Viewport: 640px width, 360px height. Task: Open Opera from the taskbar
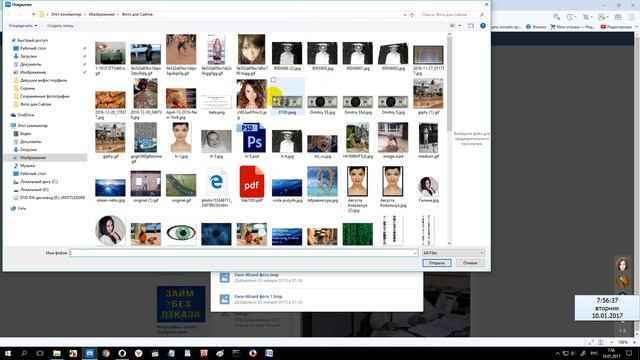[122, 353]
